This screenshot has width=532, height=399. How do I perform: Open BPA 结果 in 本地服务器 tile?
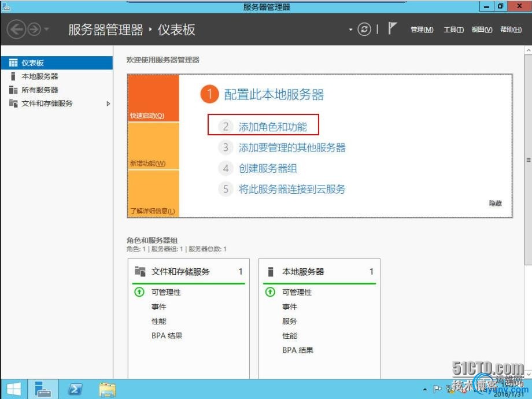coord(298,350)
